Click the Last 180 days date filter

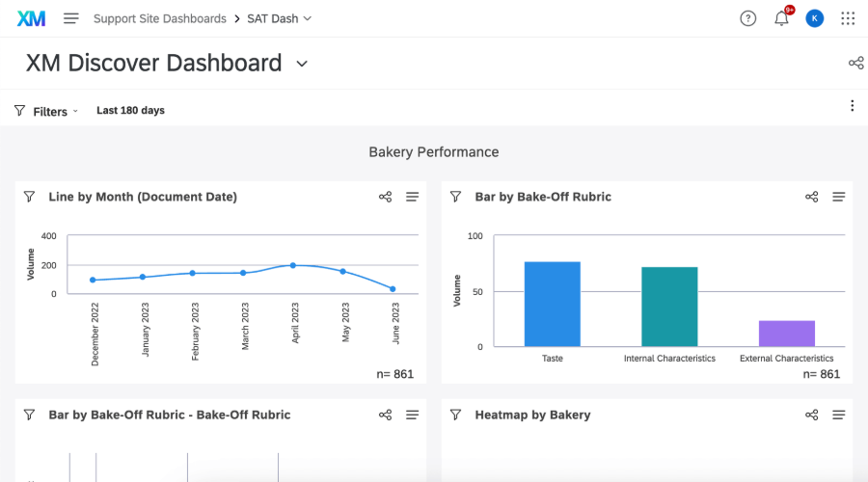130,111
